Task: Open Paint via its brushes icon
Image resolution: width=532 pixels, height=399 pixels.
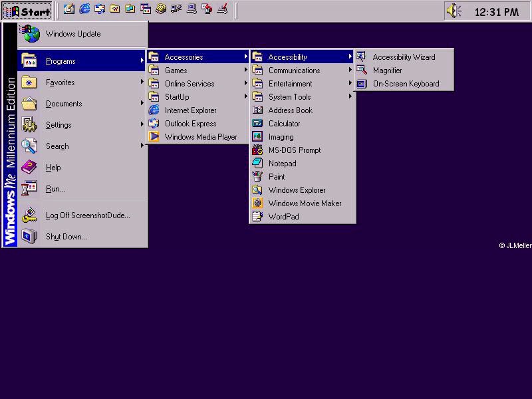Action: [257, 176]
